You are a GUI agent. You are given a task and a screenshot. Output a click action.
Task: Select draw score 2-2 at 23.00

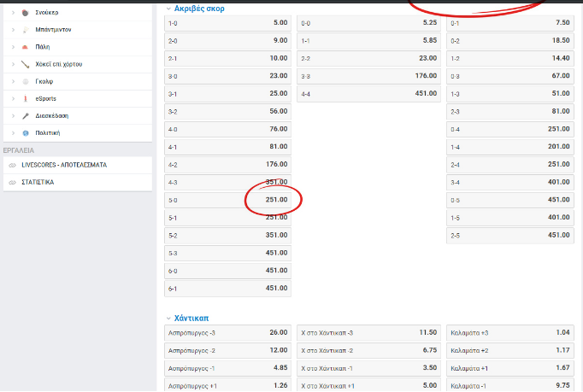pyautogui.click(x=368, y=58)
